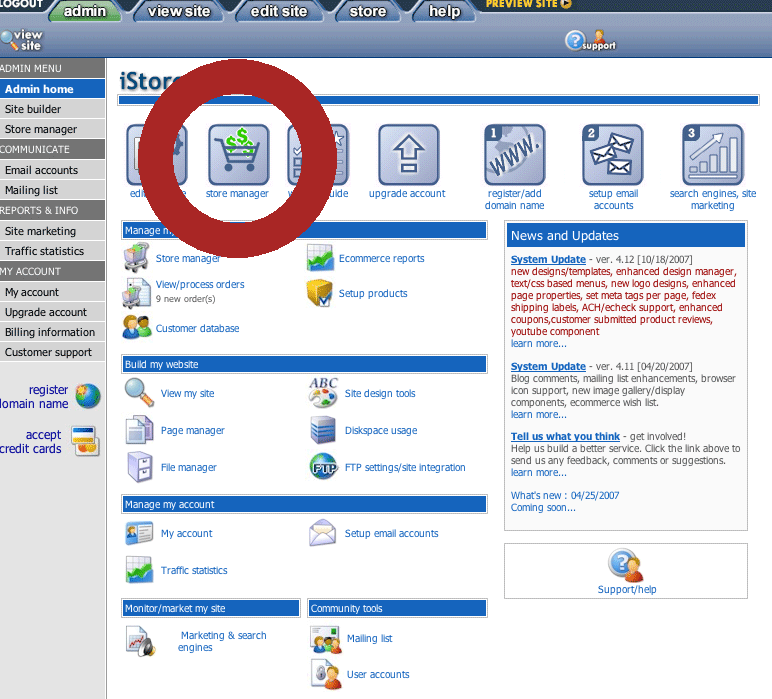Open the View/process orders link
The height and width of the screenshot is (699, 772).
(200, 284)
